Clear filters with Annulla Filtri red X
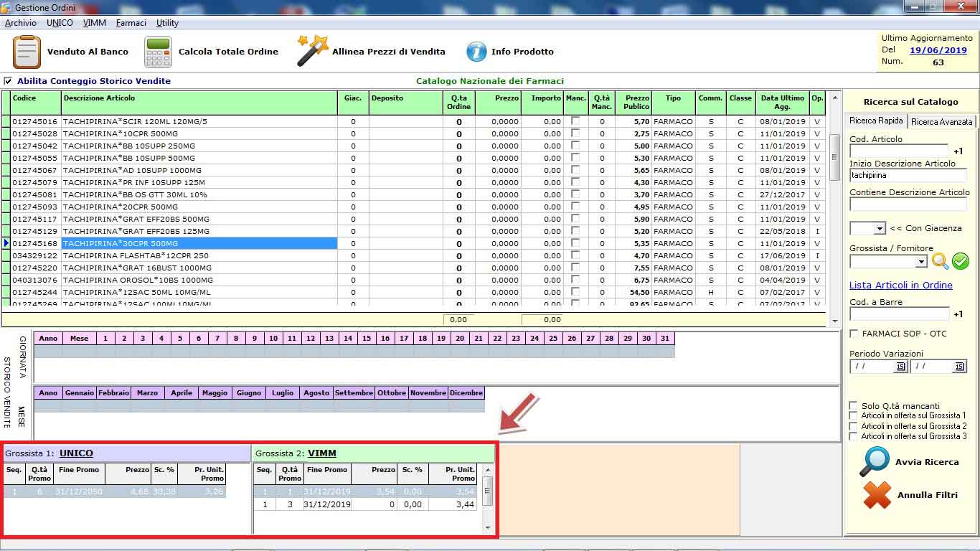The image size is (980, 551). pyautogui.click(x=877, y=495)
